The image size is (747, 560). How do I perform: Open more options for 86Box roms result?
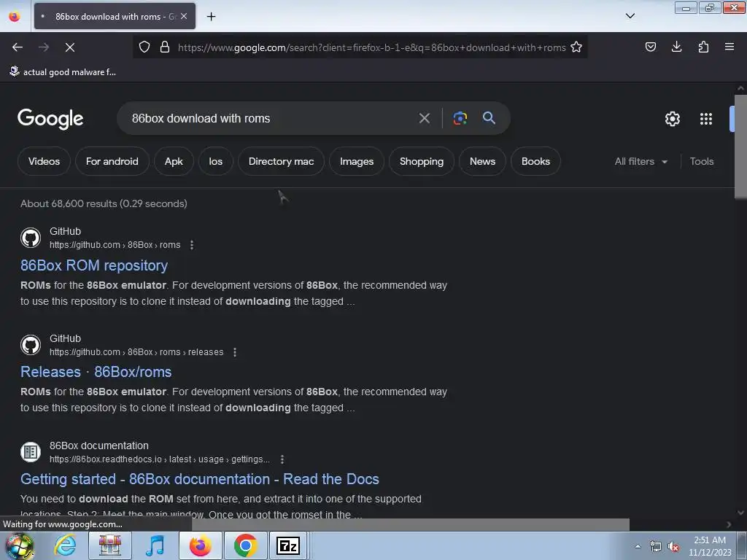(x=192, y=245)
